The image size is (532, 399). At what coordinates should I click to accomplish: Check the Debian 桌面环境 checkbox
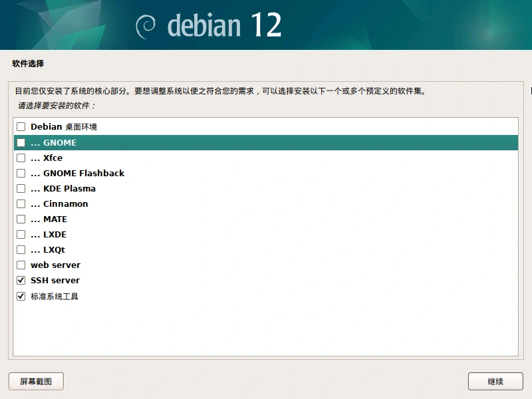21,127
